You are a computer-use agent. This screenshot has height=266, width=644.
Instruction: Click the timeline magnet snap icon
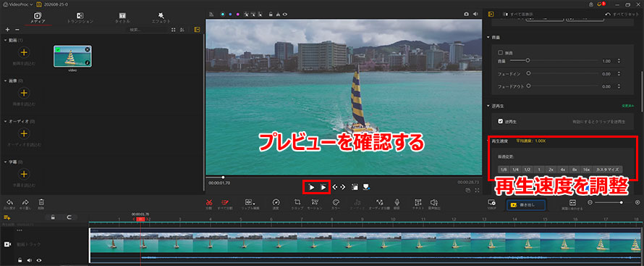click(69, 217)
